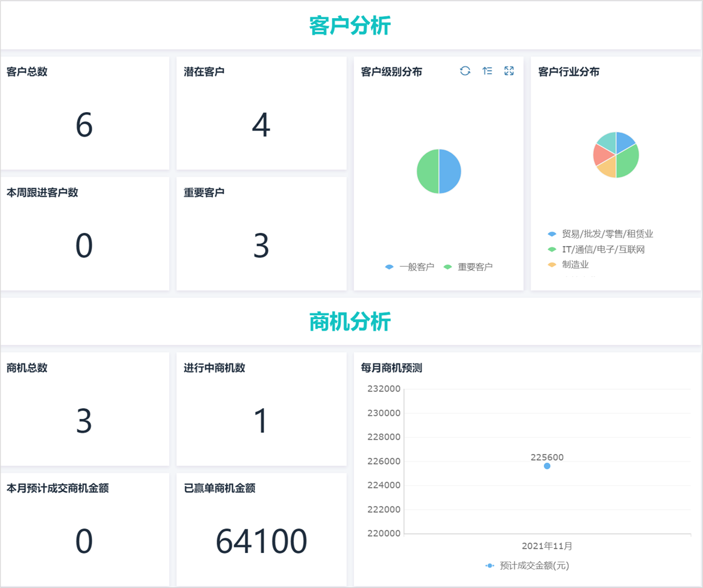
Task: Select the blue slice of the 客户级别分布 pie
Action: pos(450,170)
